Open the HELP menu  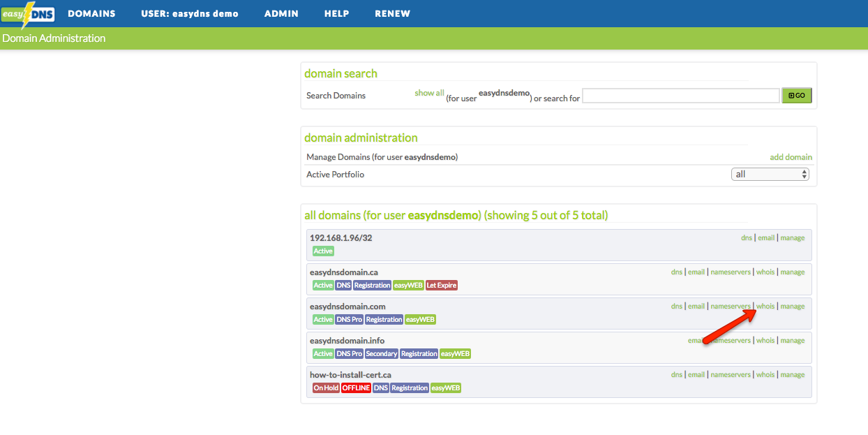click(336, 14)
